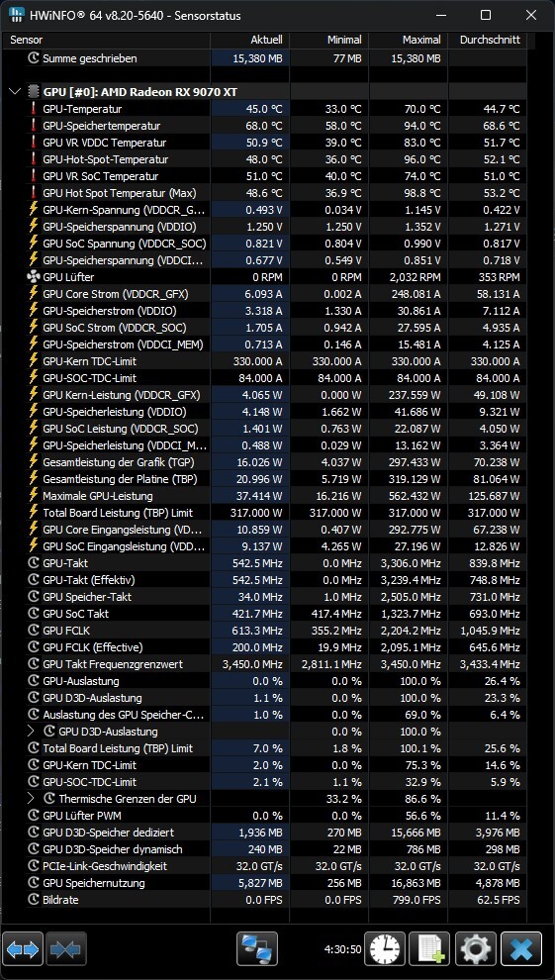Reset the elapsed time clock button
Screen dimensions: 555x980
pos(385,949)
